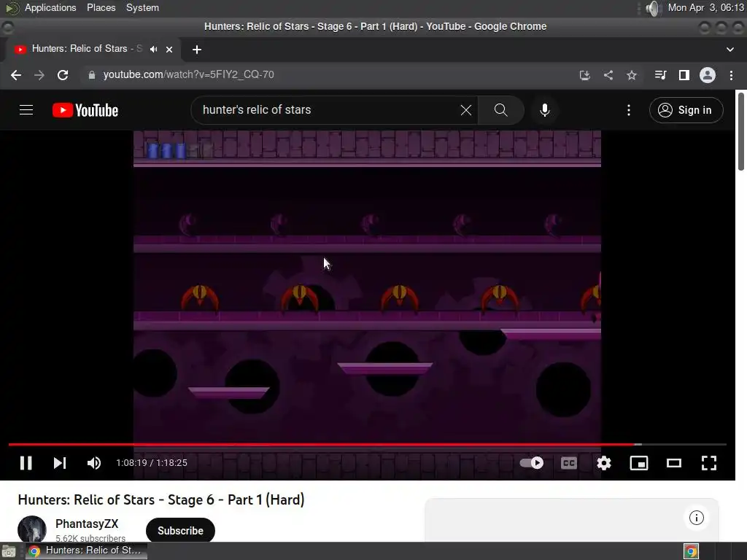
Task: Open PhantasyZX channel avatar
Action: (32, 529)
